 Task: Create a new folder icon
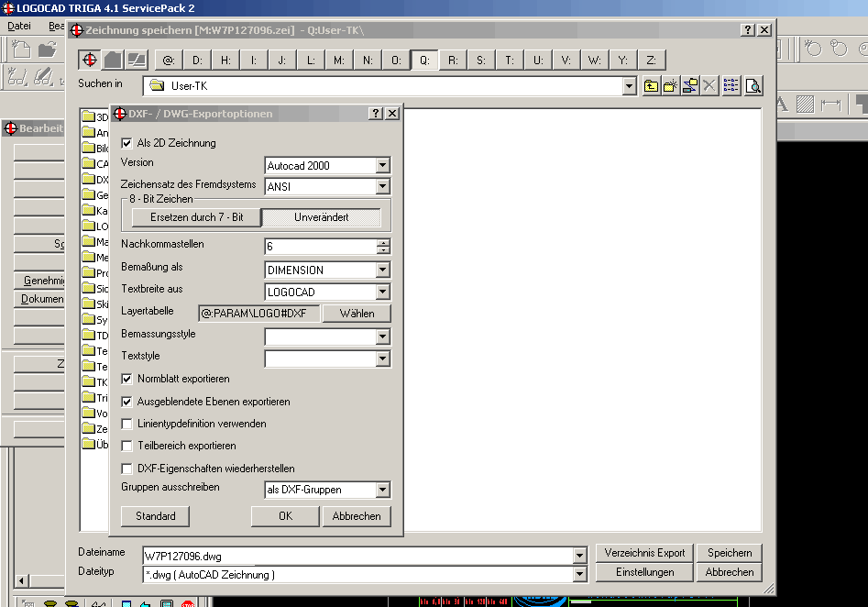pos(670,86)
